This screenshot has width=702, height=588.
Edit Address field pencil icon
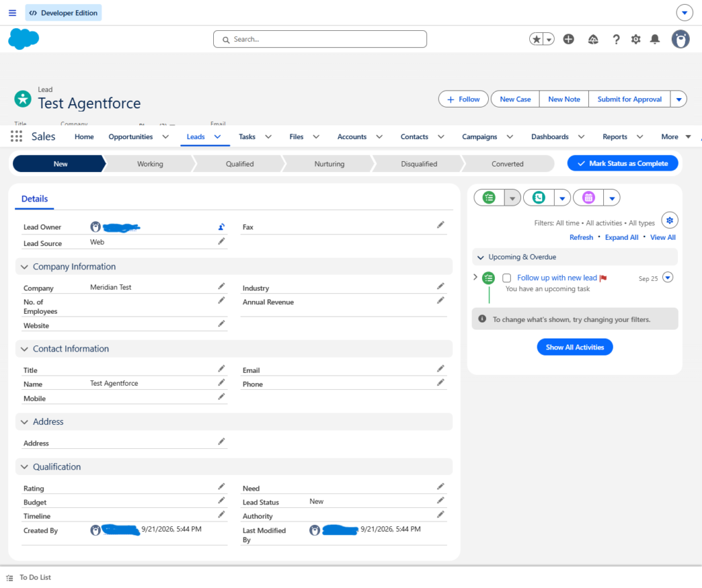(x=221, y=441)
